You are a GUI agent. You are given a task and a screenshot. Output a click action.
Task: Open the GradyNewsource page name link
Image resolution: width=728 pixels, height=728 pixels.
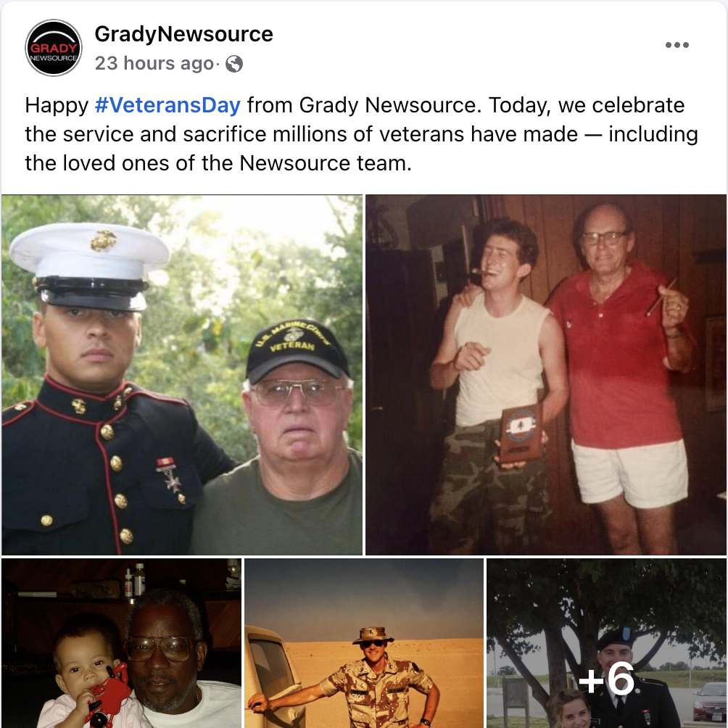click(184, 34)
